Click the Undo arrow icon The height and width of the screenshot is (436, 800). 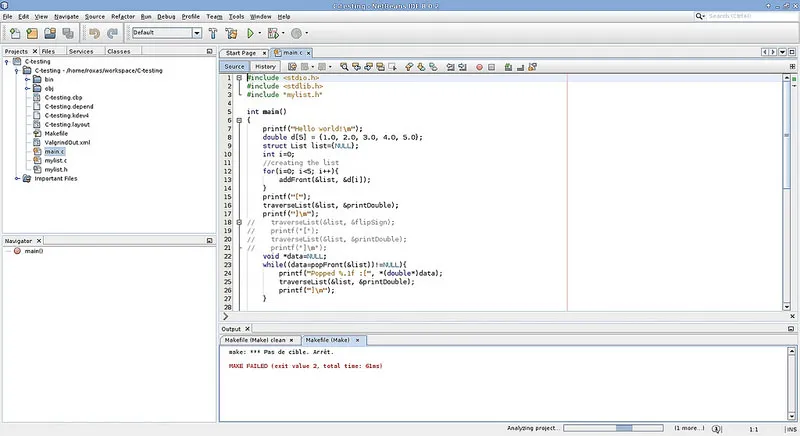pyautogui.click(x=93, y=33)
